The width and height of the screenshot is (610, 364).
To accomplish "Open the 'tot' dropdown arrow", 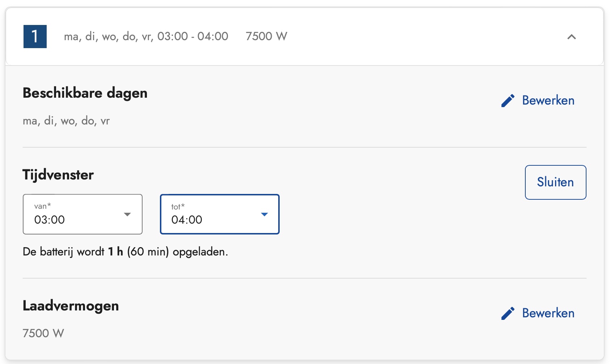I will 264,215.
